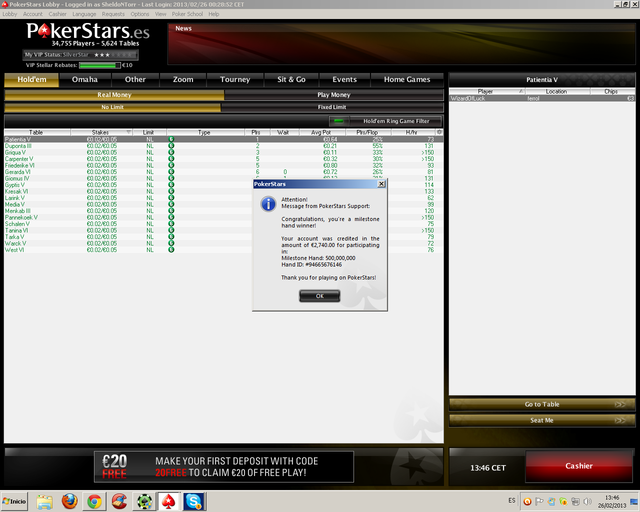Select the Pannekoek V table

coord(224,217)
